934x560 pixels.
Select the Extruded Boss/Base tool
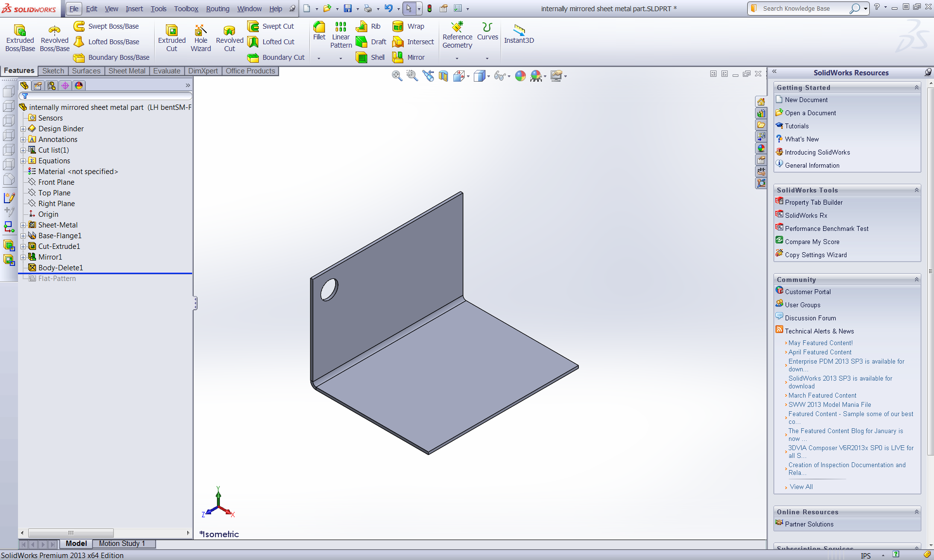point(20,38)
